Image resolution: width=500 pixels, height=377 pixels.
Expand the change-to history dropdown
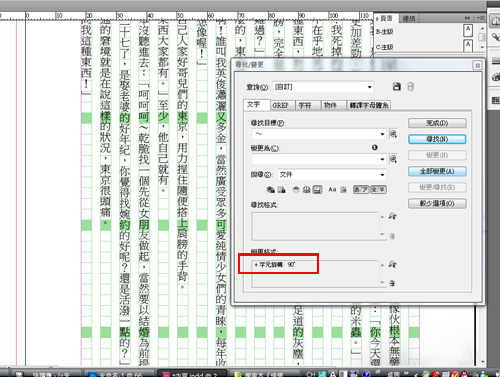[382, 159]
